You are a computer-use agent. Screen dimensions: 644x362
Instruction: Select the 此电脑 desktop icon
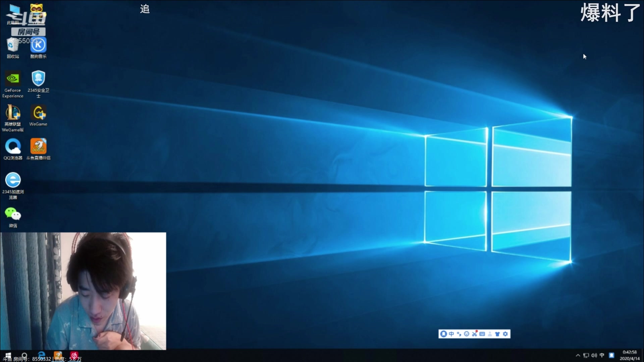point(13,14)
